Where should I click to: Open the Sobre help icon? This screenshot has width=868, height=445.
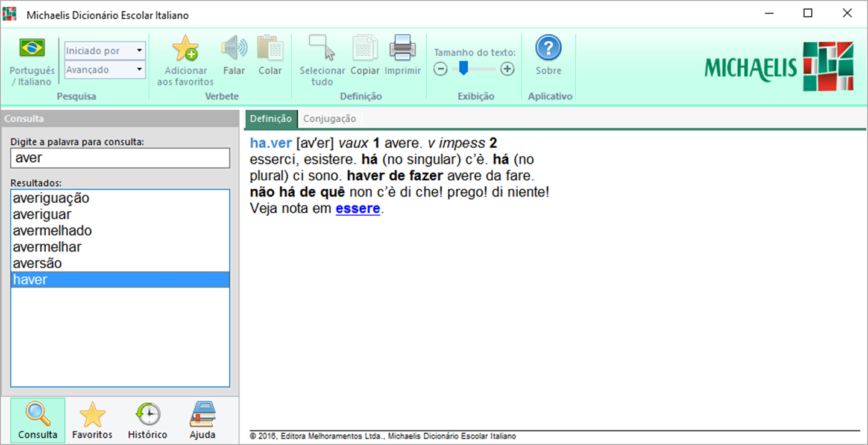click(549, 48)
